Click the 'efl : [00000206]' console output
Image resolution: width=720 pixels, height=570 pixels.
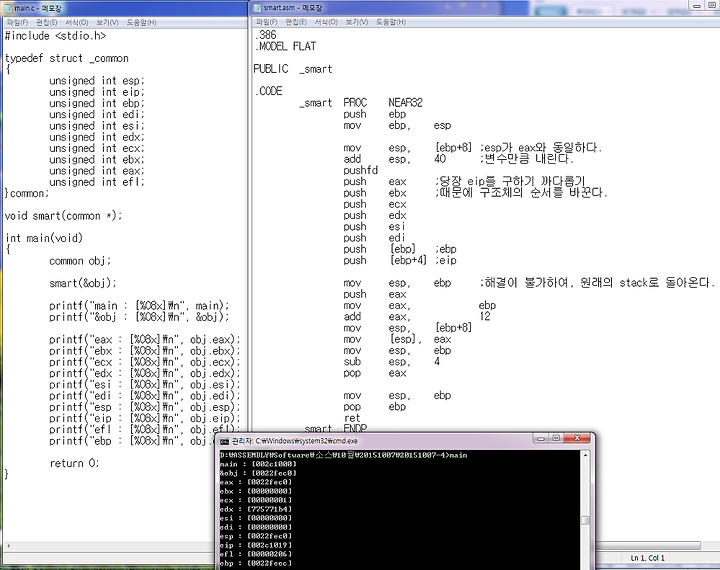point(256,554)
